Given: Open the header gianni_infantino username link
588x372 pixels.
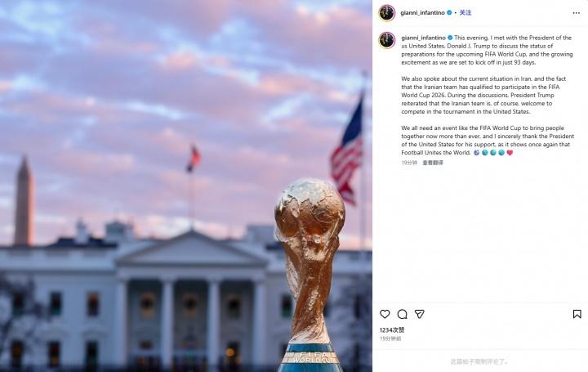Looking at the screenshot, I should (423, 13).
